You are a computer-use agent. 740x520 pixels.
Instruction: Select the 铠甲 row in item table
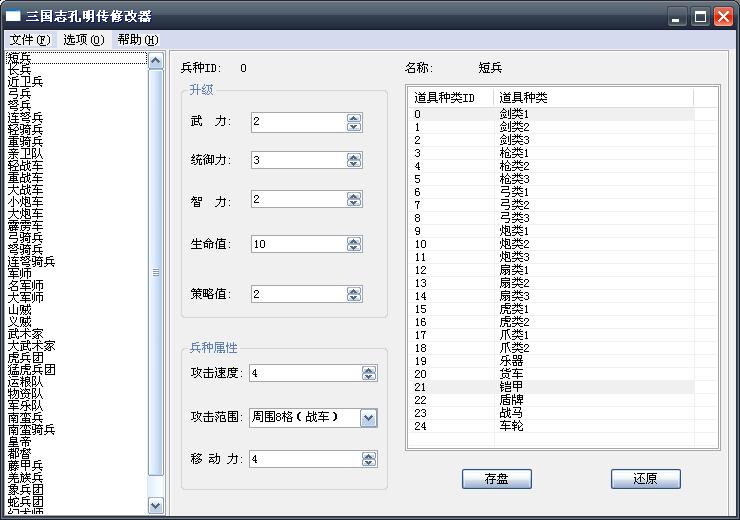[x=511, y=386]
